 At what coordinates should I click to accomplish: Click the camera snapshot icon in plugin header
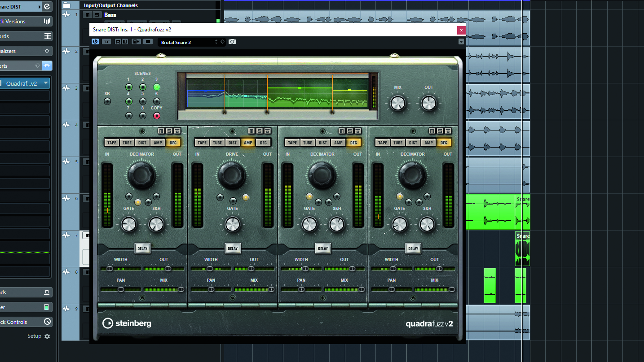[x=232, y=42]
